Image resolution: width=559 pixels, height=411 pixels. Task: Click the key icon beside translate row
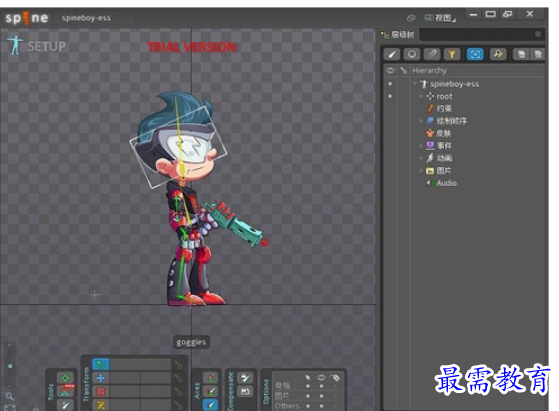[178, 378]
